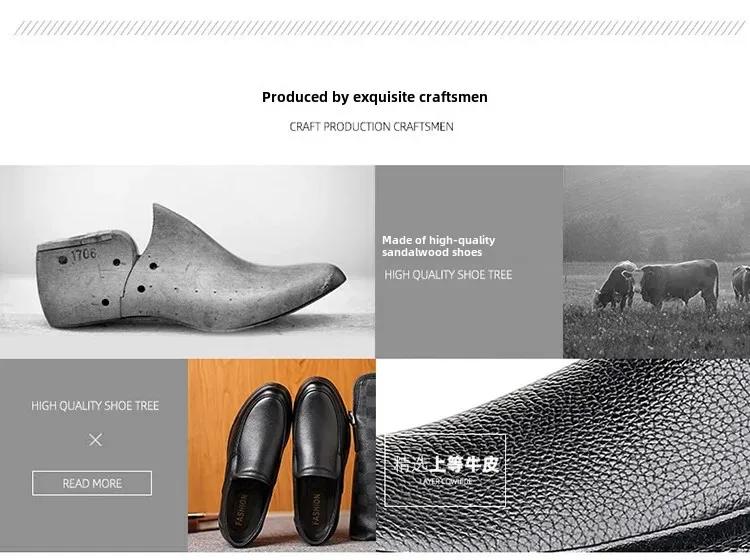Click the left loafer's FASHION insole label
Image resolution: width=750 pixels, height=560 pixels.
pos(242,510)
